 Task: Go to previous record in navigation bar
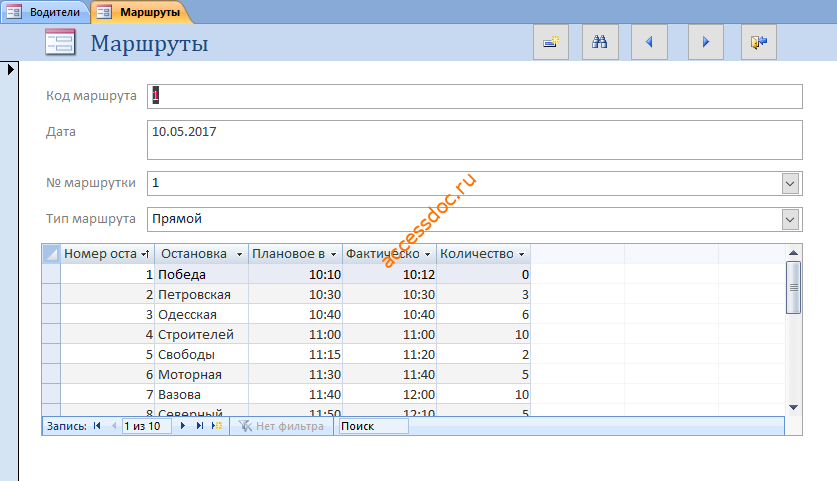click(114, 426)
